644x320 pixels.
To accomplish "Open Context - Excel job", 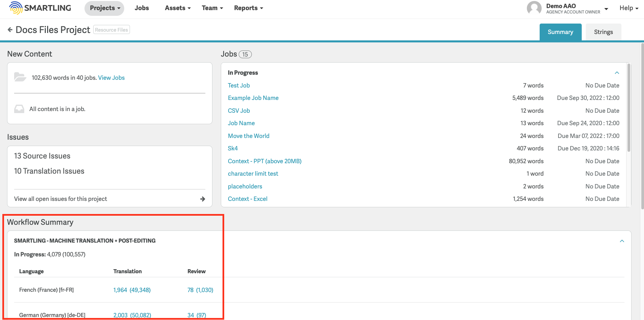I will point(247,199).
